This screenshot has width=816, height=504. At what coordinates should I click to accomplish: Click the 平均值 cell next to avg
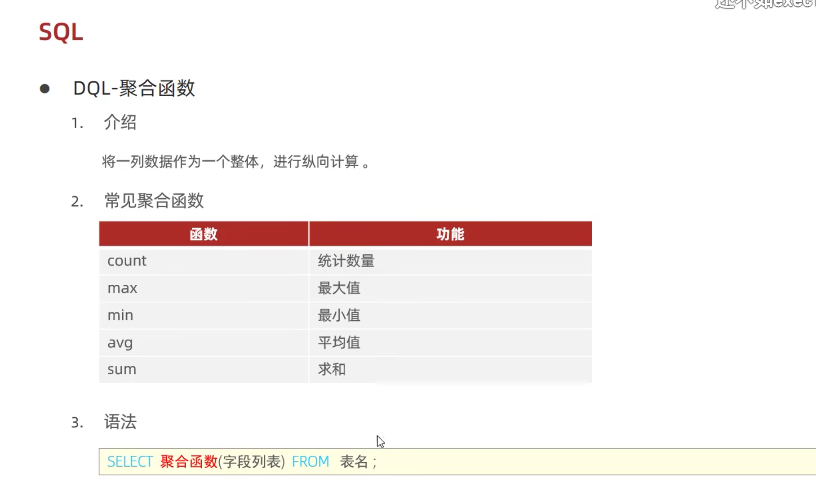[339, 342]
